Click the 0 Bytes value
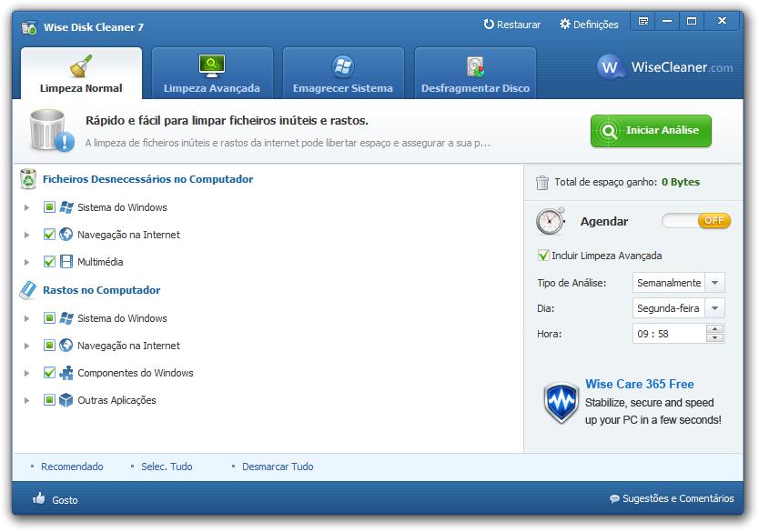The height and width of the screenshot is (532, 759). coord(681,182)
